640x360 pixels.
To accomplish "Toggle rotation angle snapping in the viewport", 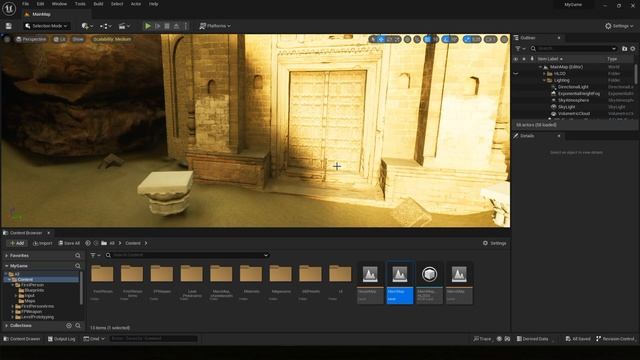I will (x=446, y=39).
